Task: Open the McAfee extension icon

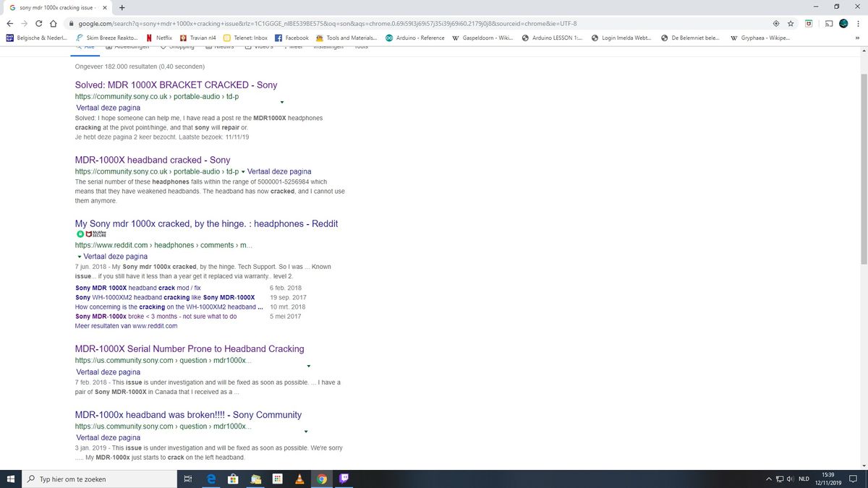Action: point(809,23)
